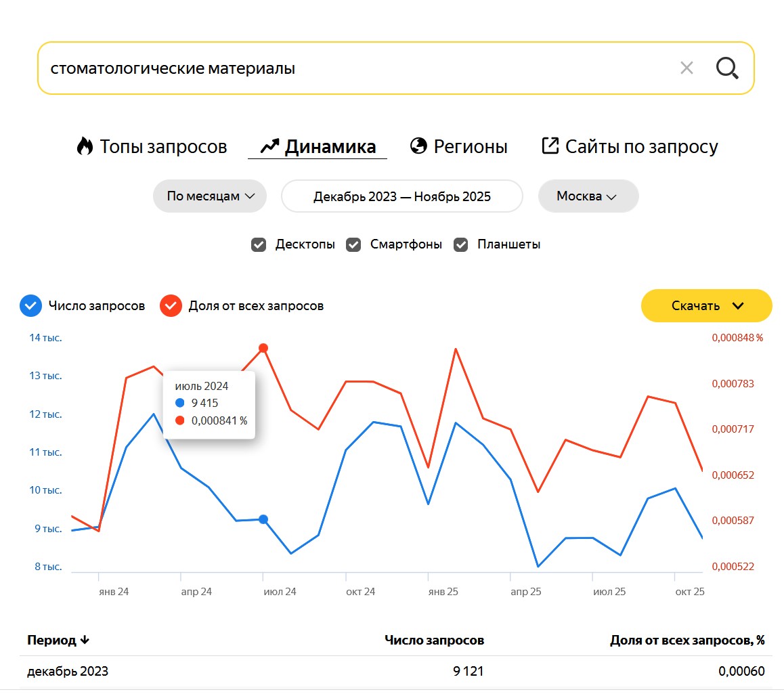Switch to the Топы запросов tab

[x=163, y=146]
